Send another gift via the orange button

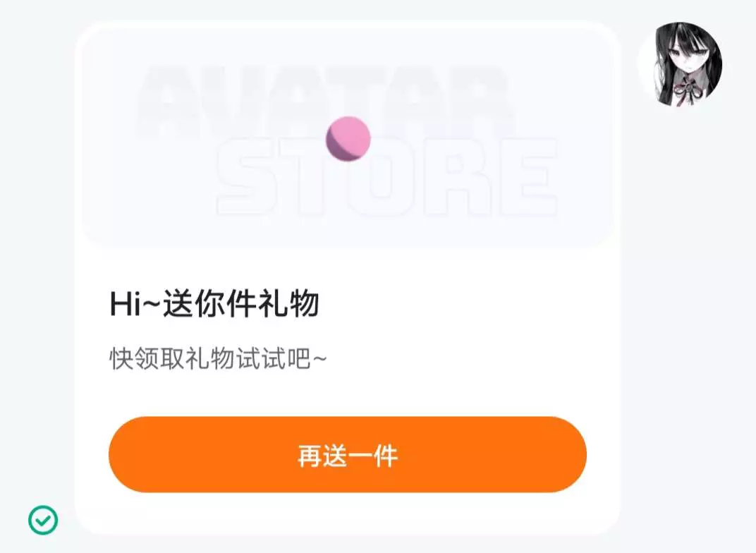348,455
